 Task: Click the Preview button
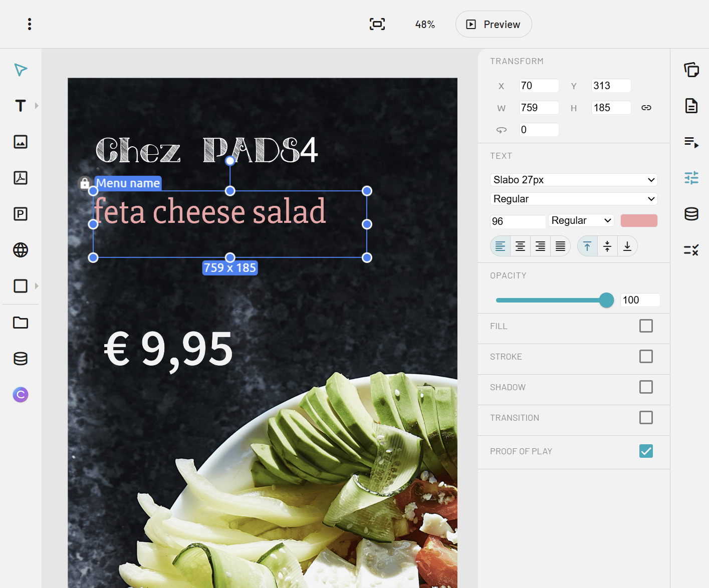pyautogui.click(x=494, y=24)
